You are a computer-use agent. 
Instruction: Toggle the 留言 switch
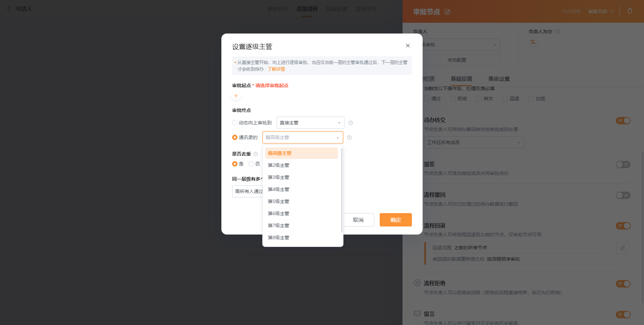point(623,315)
